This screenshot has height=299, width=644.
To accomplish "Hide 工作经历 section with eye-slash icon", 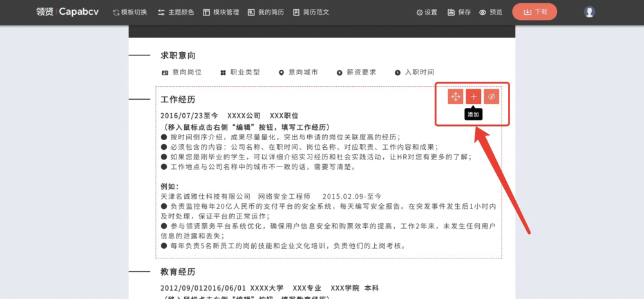I will point(491,97).
